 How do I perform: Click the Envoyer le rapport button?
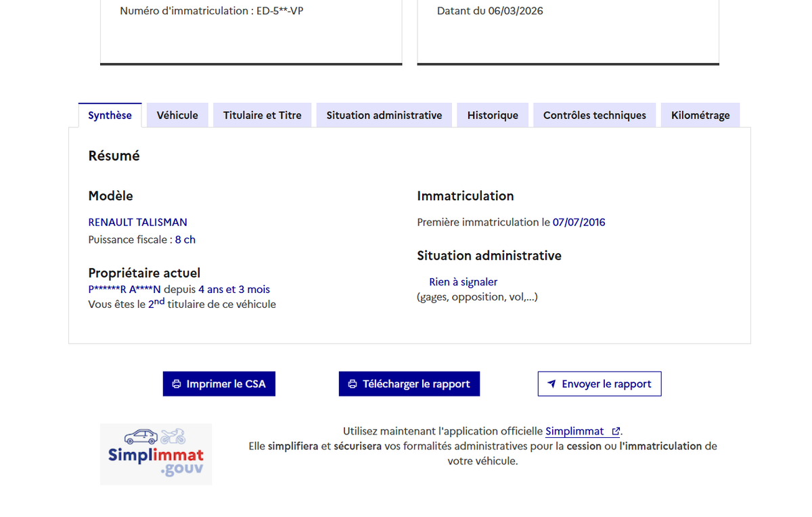[600, 384]
